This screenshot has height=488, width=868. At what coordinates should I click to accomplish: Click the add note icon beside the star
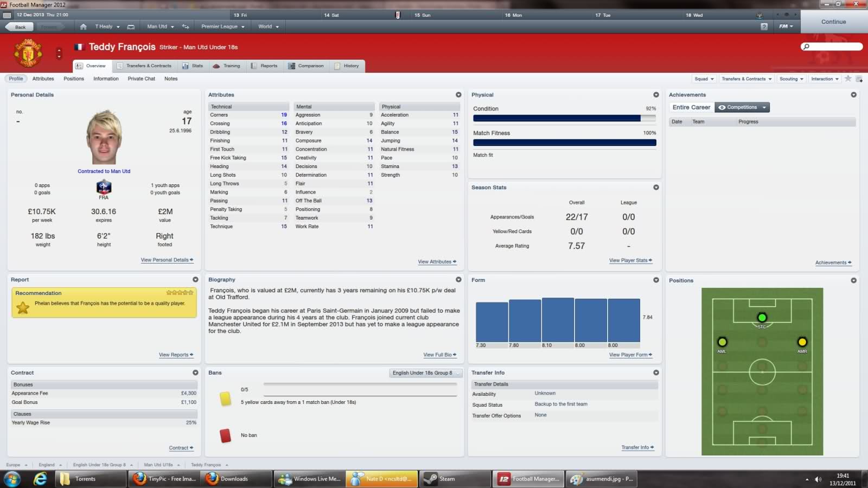(x=859, y=79)
